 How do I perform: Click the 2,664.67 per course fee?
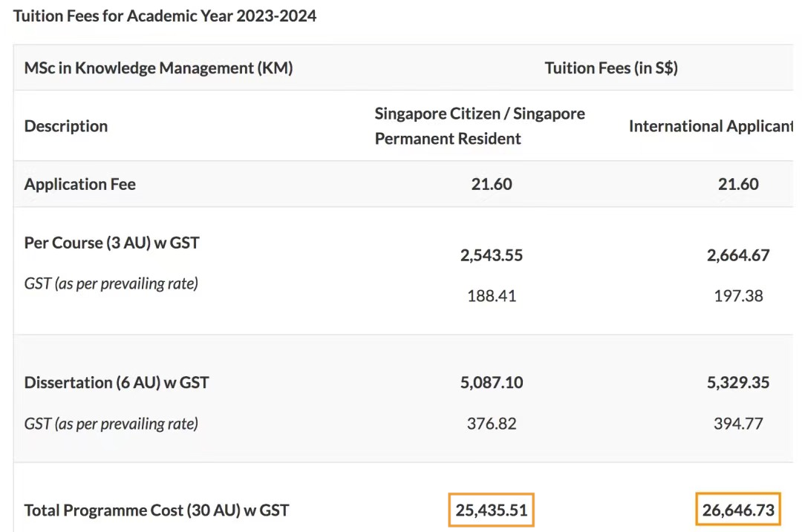point(738,255)
